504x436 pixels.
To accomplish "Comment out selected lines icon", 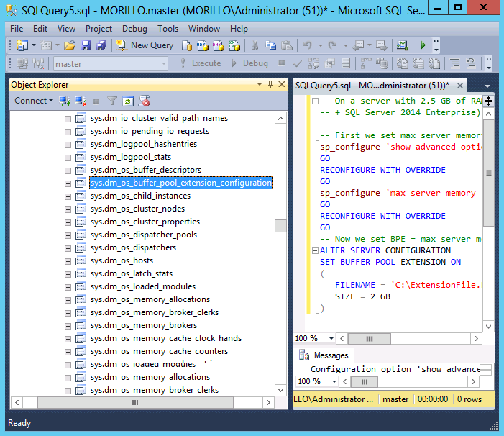I will point(455,63).
